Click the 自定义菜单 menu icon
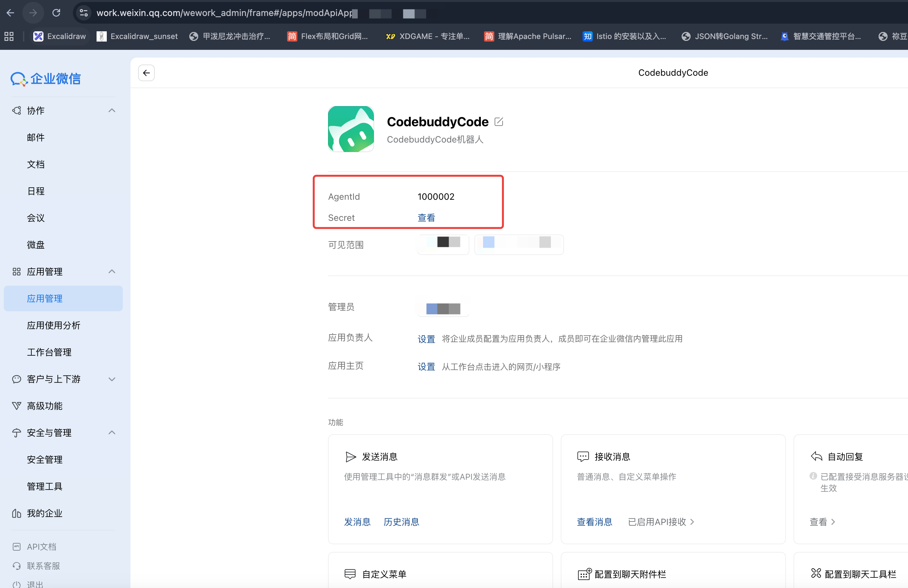 click(x=351, y=574)
